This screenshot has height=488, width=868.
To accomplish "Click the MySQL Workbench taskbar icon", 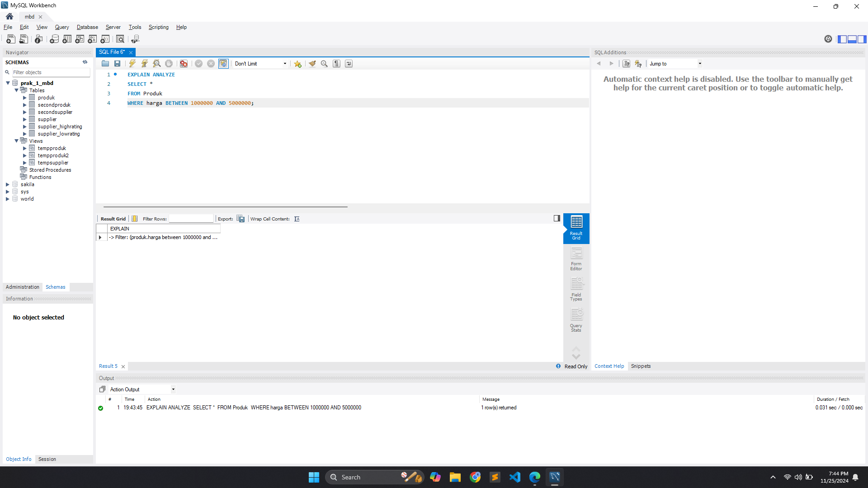I will tap(554, 477).
